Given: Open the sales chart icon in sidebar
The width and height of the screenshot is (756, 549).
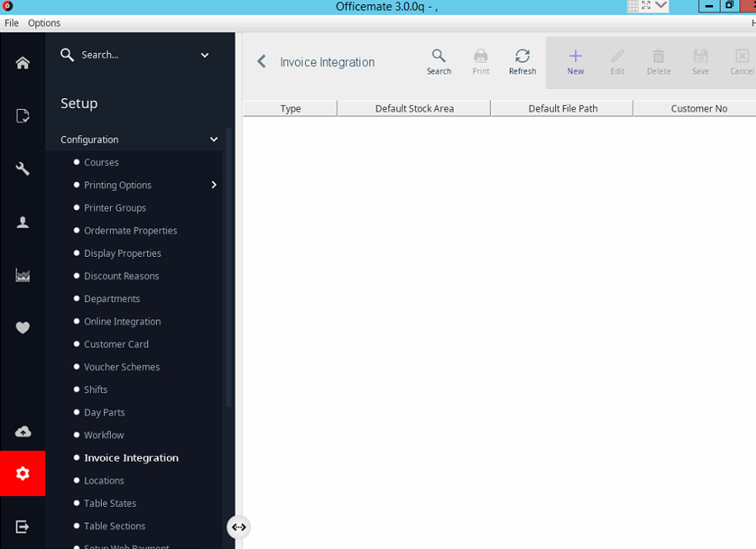Looking at the screenshot, I should click(22, 274).
